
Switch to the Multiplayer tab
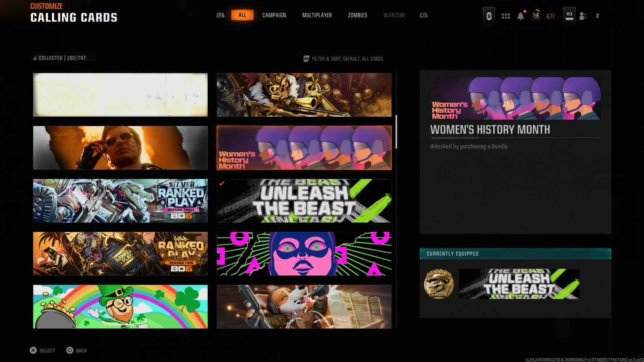(317, 15)
